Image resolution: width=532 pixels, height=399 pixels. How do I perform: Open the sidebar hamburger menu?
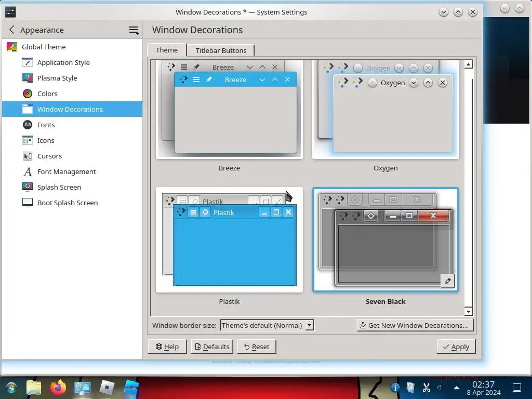click(134, 30)
